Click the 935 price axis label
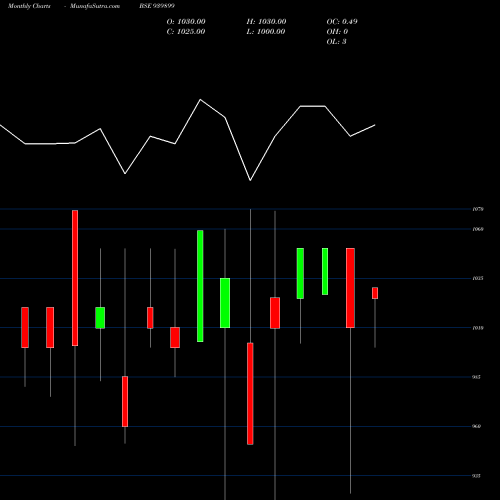This screenshot has height=500, width=500. (477, 476)
